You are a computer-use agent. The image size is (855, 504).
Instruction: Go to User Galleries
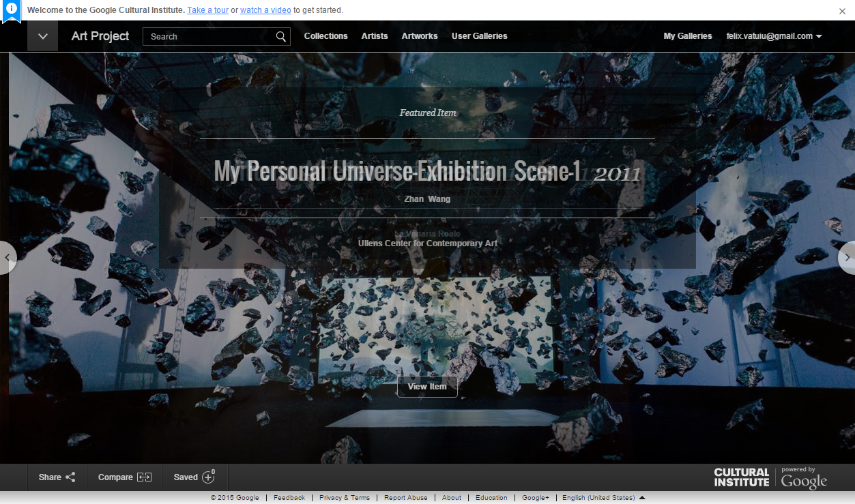coord(479,36)
